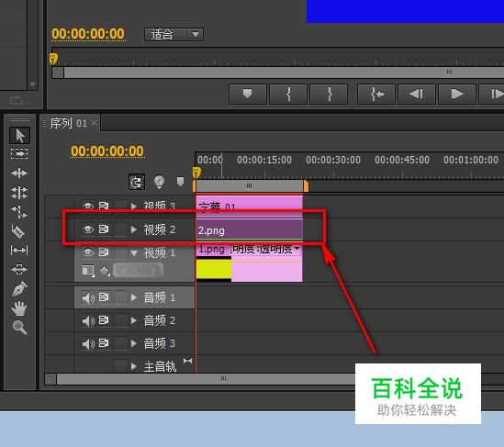Select the Hand tool
This screenshot has width=504, height=447.
click(x=19, y=307)
